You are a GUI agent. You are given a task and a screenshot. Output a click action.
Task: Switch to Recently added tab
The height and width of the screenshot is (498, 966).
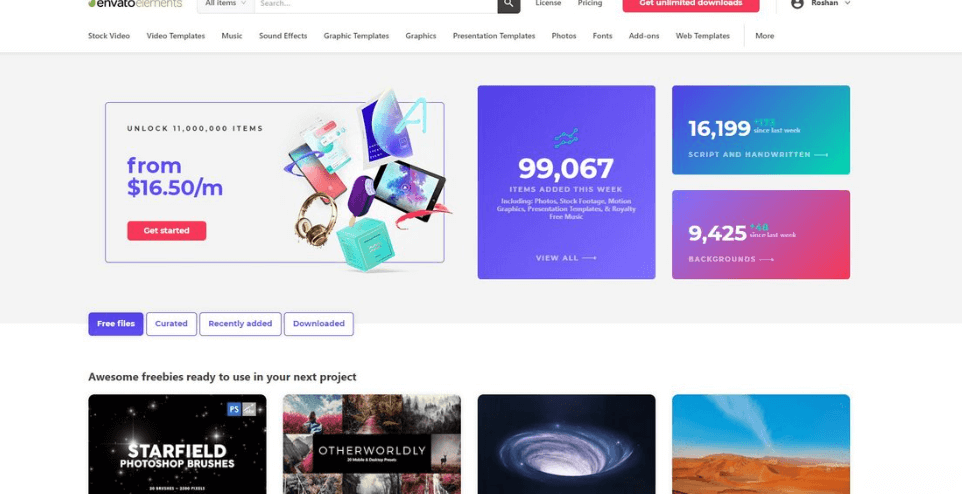tap(240, 324)
